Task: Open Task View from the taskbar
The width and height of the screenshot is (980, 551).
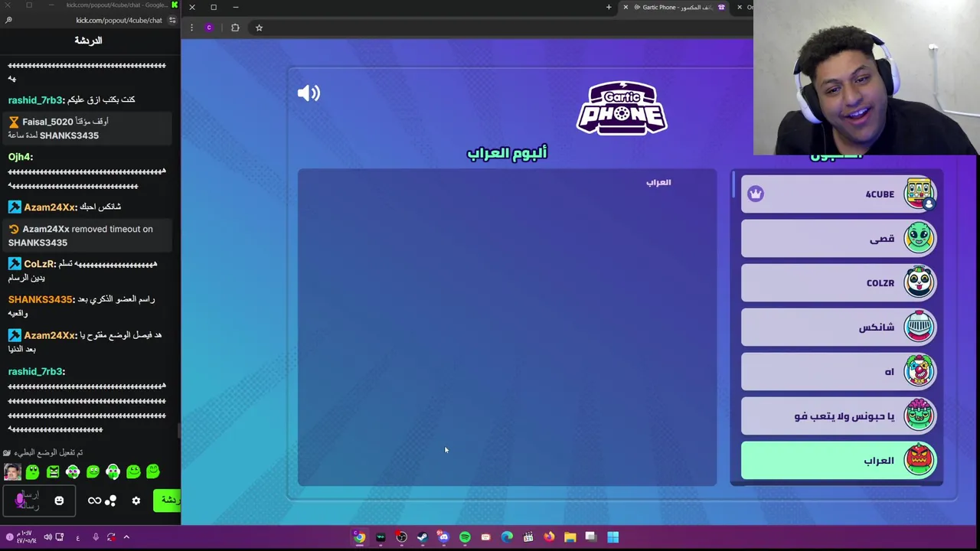Action: coord(590,537)
